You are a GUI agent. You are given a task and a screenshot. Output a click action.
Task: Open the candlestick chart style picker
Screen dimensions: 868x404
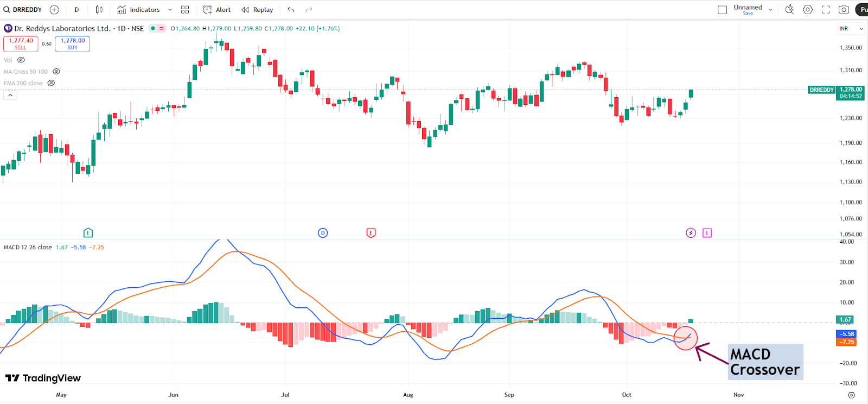pyautogui.click(x=99, y=10)
